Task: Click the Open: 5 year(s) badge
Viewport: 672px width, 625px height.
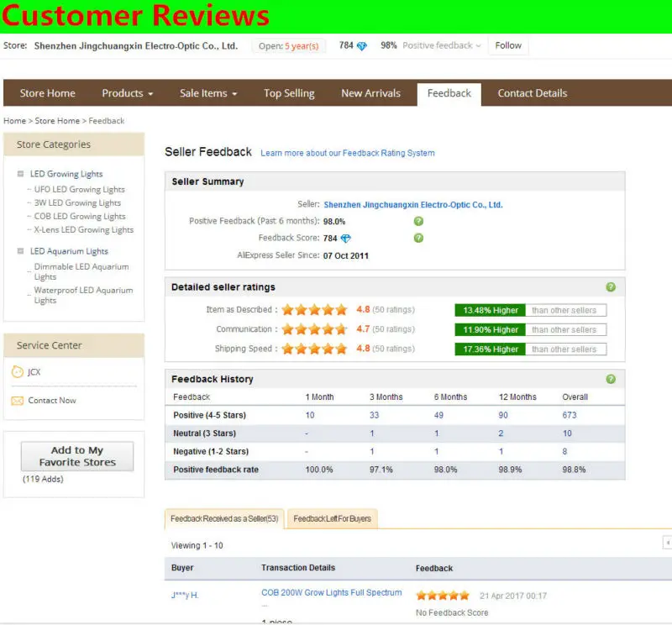Action: 288,46
